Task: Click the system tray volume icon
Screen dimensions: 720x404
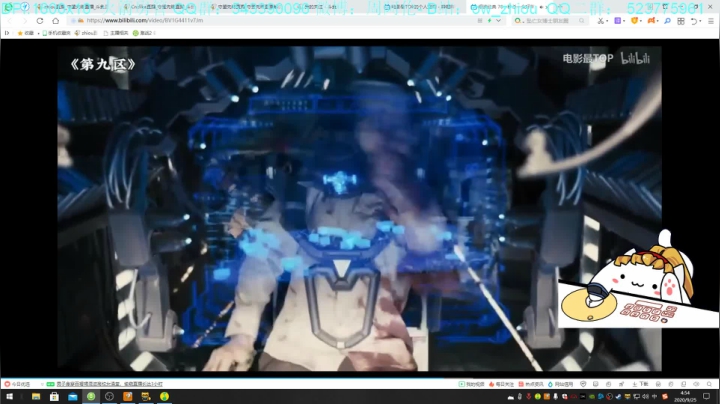Action: (645, 397)
